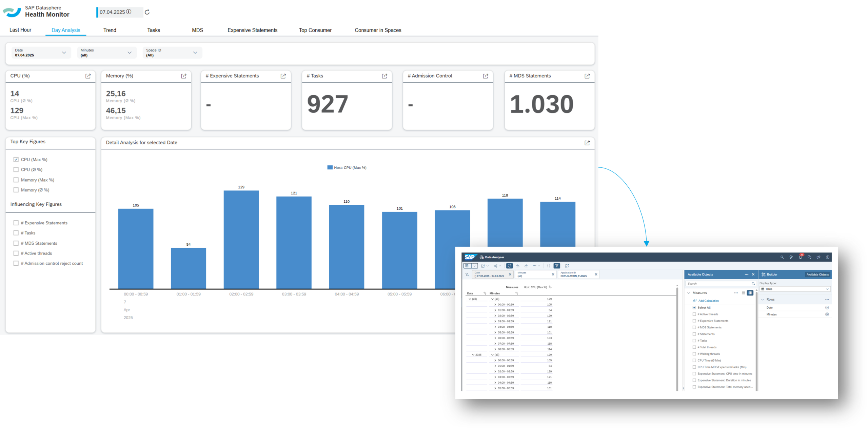Click the 02:00 - 02:59 bar labeled 129
Image resolution: width=868 pixels, height=429 pixels.
[241, 240]
